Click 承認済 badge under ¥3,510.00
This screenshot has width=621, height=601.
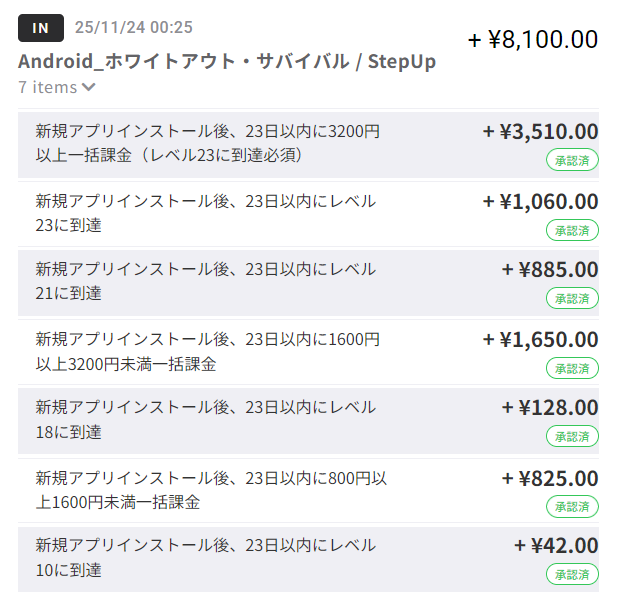572,159
